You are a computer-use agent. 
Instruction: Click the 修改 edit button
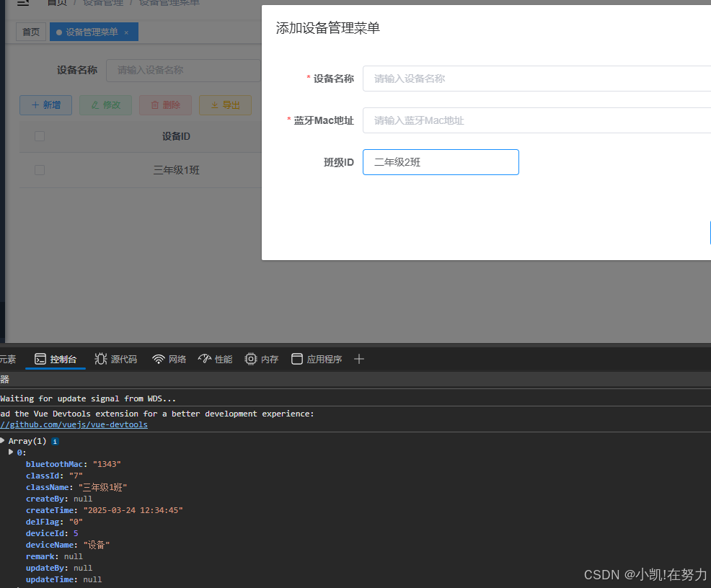point(106,105)
